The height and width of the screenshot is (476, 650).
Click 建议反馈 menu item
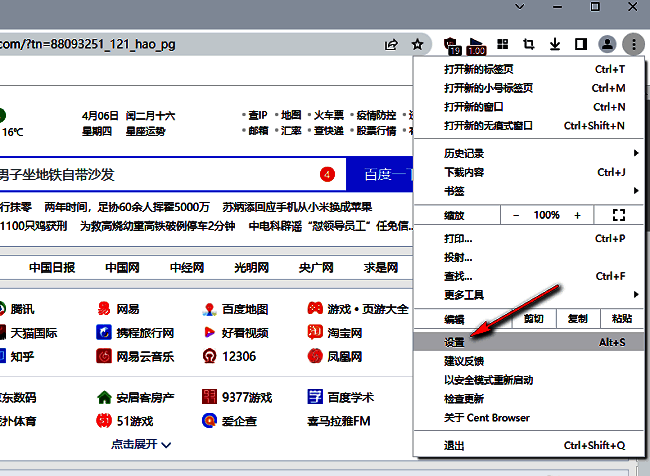tap(529, 361)
